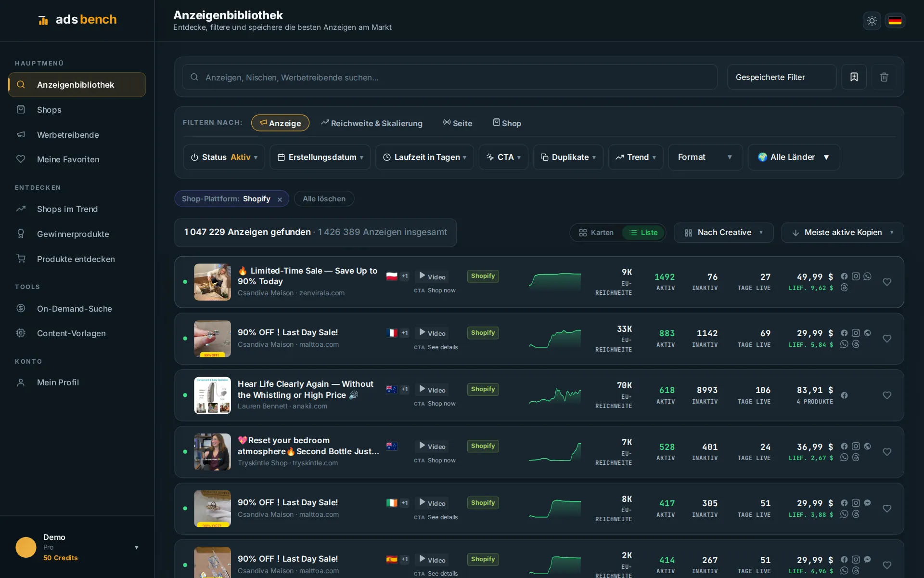Open Laufzeit in Tagen dropdown
This screenshot has height=578, width=924.
[x=424, y=157]
